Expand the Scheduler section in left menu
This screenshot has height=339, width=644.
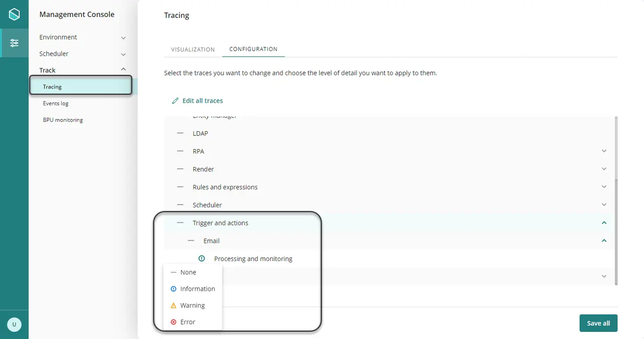(x=124, y=54)
